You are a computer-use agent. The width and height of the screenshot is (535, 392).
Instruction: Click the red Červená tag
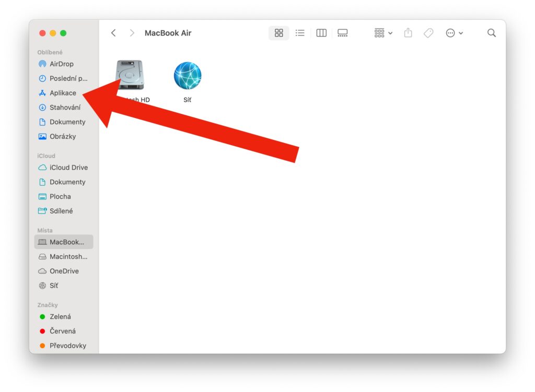click(x=62, y=331)
